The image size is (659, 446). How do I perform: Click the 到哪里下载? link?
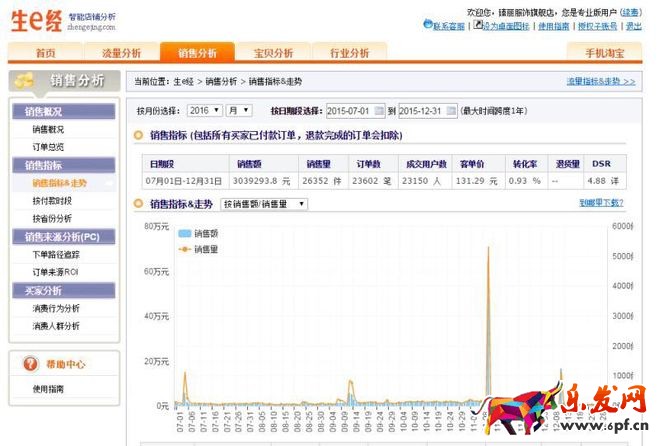pos(601,203)
